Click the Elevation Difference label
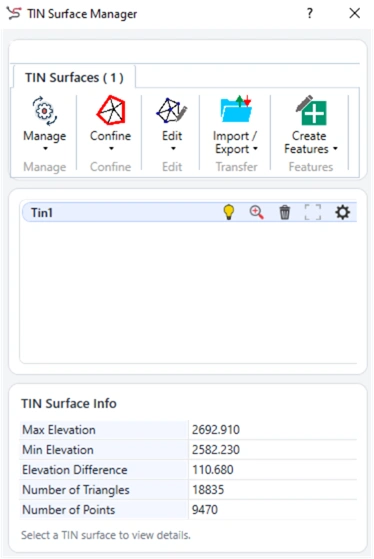Screen dimensions: 374x559 click(75, 470)
